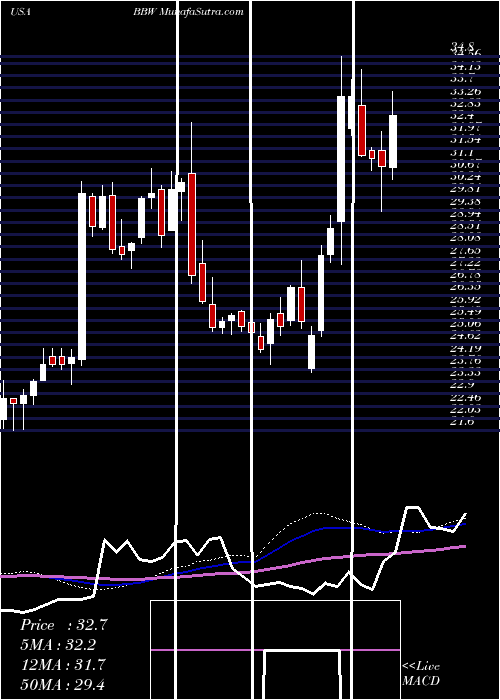Click the <<Live MACD label
This screenshot has width=500, height=700.
(x=421, y=673)
